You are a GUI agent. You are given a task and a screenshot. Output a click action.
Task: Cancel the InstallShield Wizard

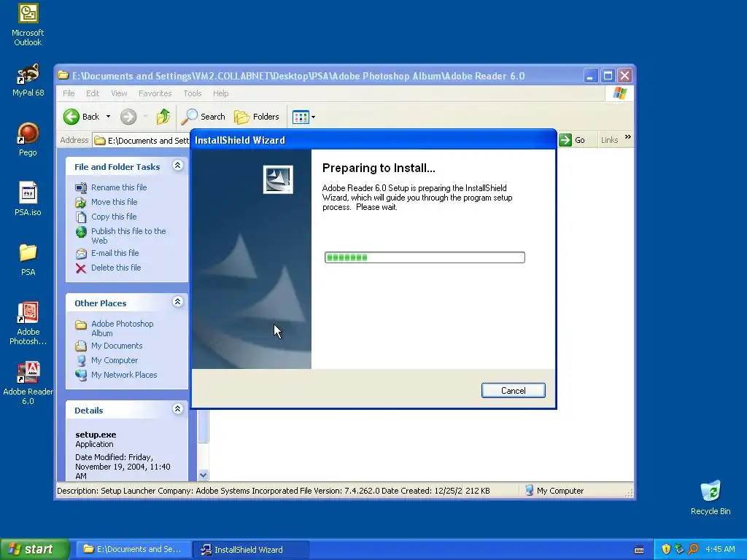tap(513, 391)
